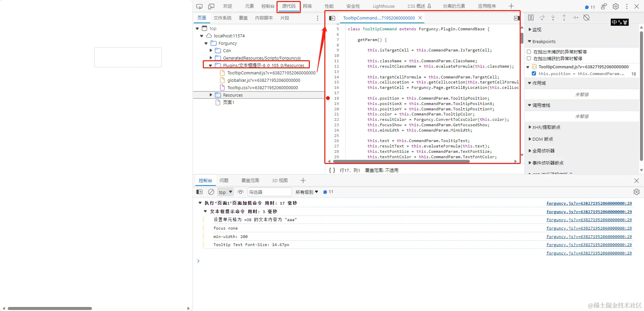The width and height of the screenshot is (644, 311).
Task: Open forguncy.js link beside 'min-width: 200' log
Action: tap(589, 237)
